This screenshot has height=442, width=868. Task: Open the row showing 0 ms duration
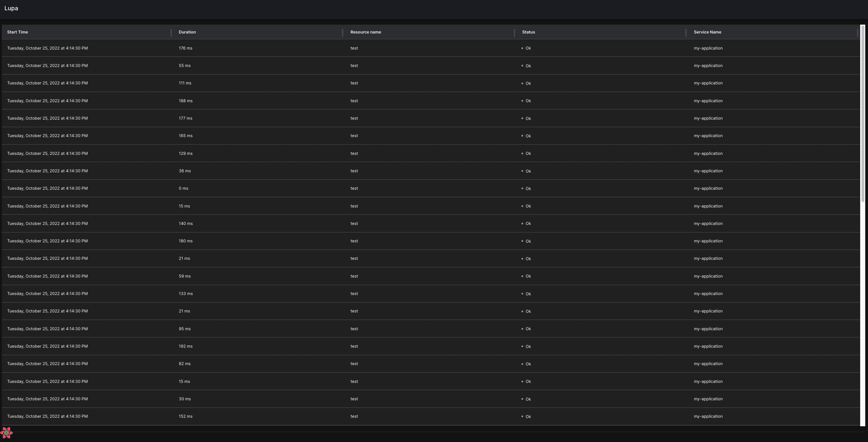coord(183,188)
